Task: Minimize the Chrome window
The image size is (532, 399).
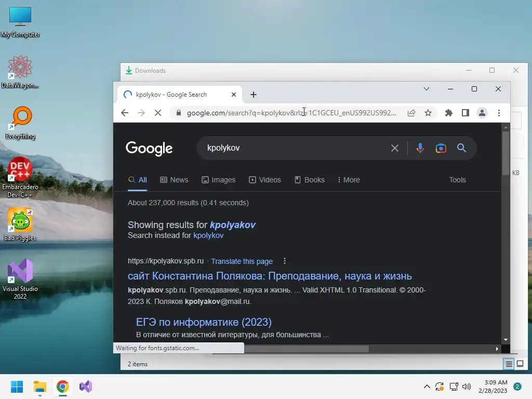Action: (450, 89)
